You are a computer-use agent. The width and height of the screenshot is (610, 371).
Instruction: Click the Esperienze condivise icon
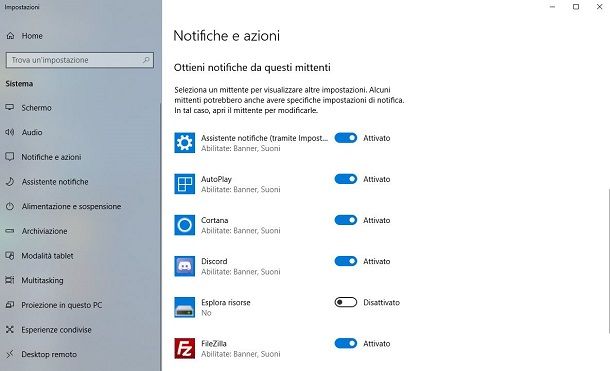(x=10, y=329)
